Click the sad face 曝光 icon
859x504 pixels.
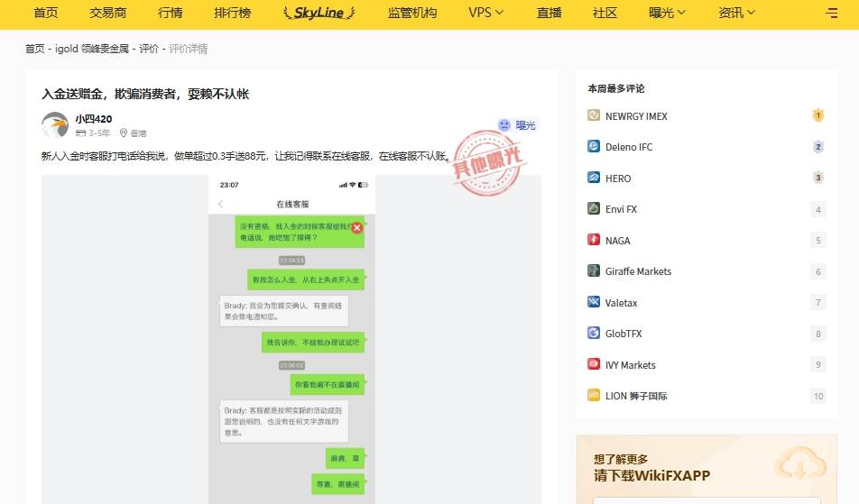[x=504, y=125]
